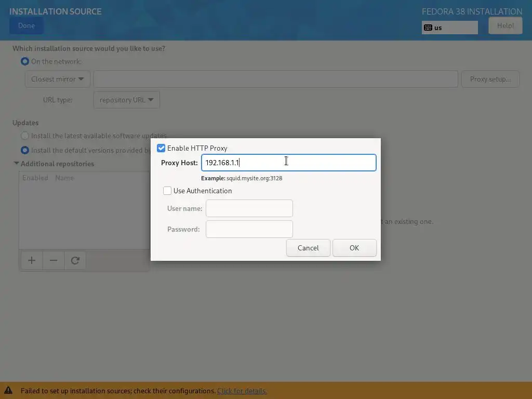The width and height of the screenshot is (532, 399).
Task: Click the warning triangle icon in status bar
Action: pos(8,390)
